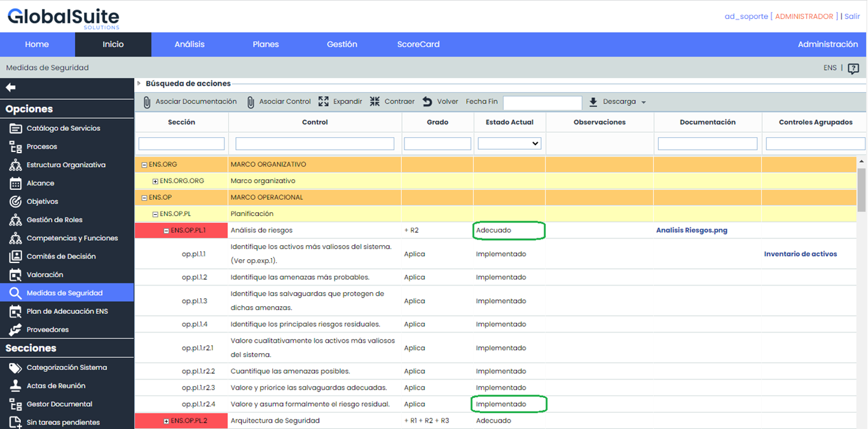The height and width of the screenshot is (429, 868).
Task: Expand the ENS.OP.PL.2 Arquitectura de Seguridad row
Action: tap(167, 421)
